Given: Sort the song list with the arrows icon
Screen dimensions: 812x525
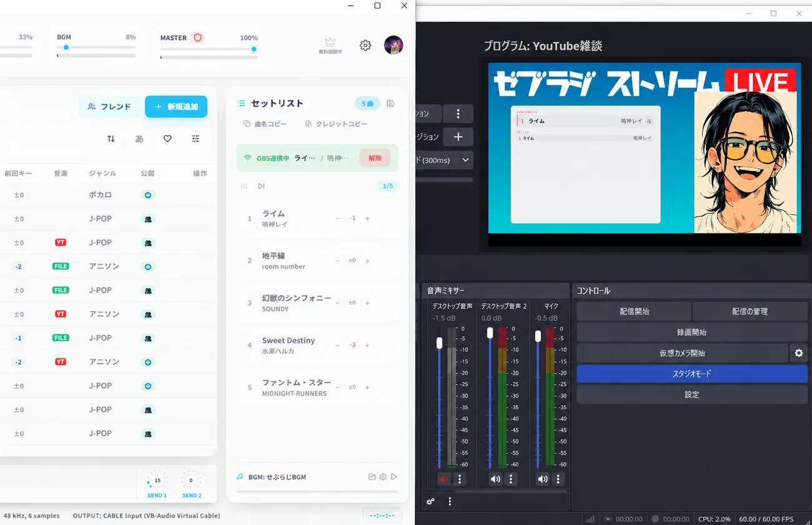Looking at the screenshot, I should click(111, 139).
